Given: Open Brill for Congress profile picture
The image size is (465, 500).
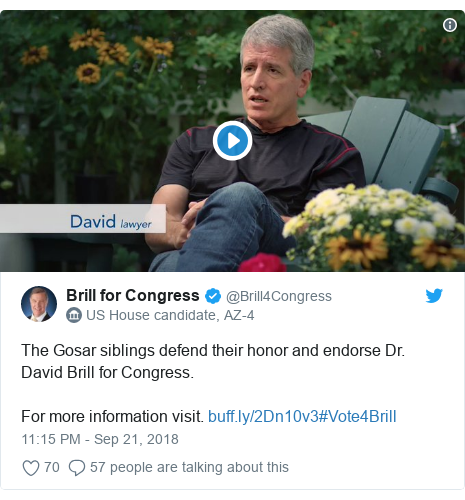Looking at the screenshot, I should coord(39,304).
